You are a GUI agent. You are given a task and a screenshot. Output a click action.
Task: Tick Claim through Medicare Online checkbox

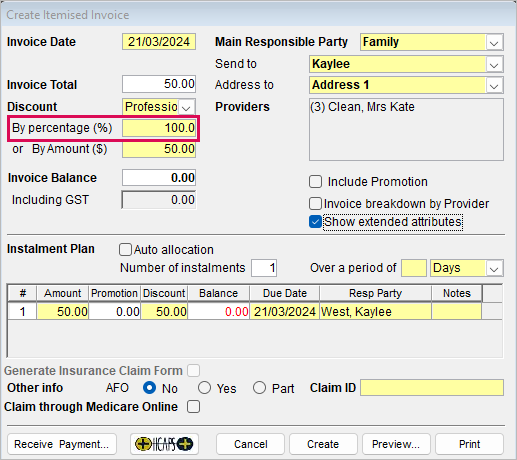193,407
